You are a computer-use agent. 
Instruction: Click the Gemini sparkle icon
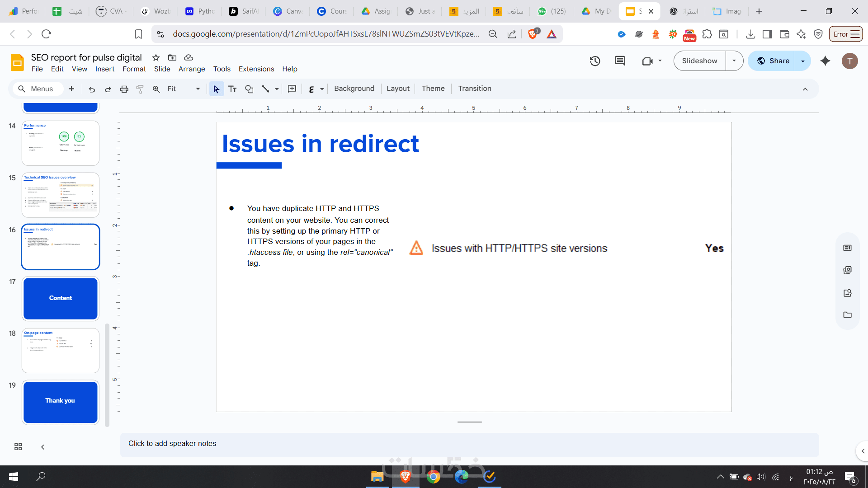(825, 61)
